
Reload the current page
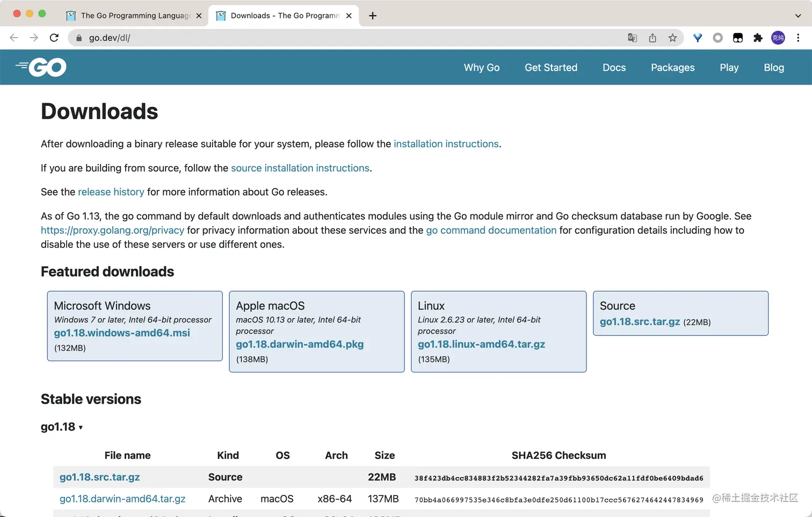(54, 38)
